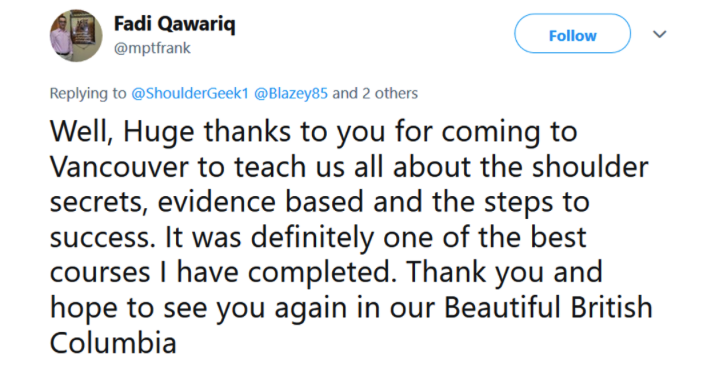The height and width of the screenshot is (367, 715).
Task: Click the Follow button
Action: coord(572,34)
